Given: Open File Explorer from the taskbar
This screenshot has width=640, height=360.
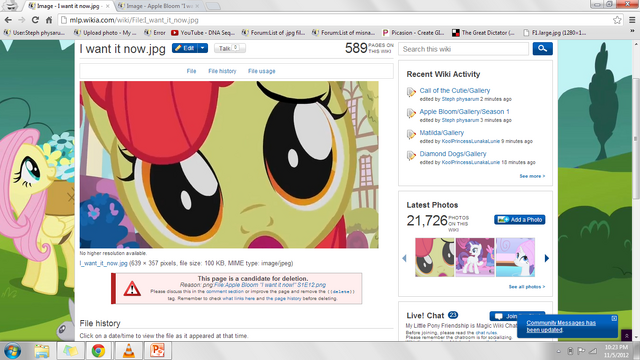Looking at the screenshot, I should click(x=42, y=351).
